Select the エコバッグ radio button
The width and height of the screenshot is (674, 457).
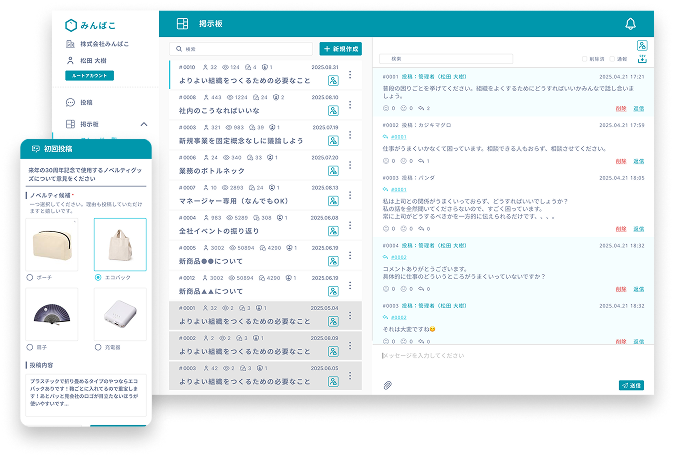(98, 277)
